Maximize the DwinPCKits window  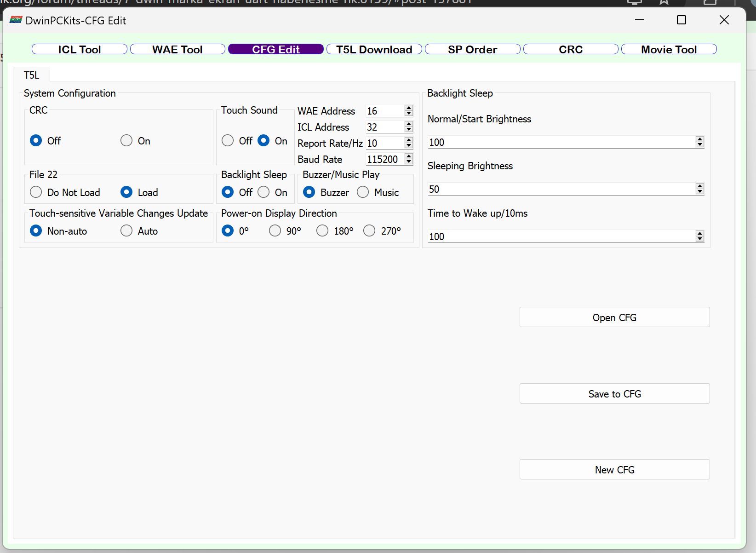(682, 20)
